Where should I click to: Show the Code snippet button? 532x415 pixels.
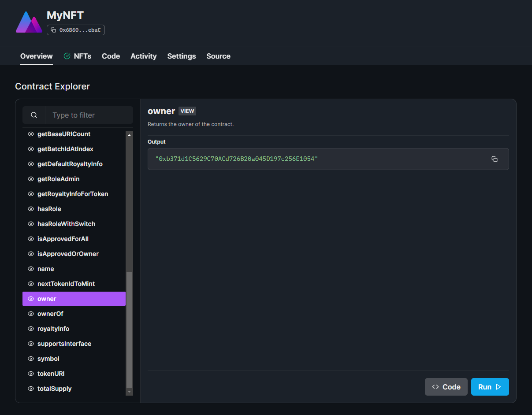pos(446,387)
